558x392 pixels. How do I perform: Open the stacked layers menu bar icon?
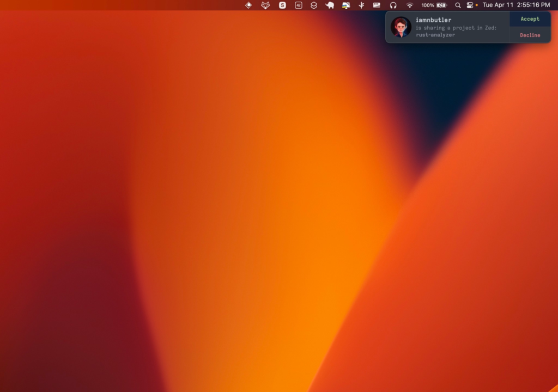point(313,5)
